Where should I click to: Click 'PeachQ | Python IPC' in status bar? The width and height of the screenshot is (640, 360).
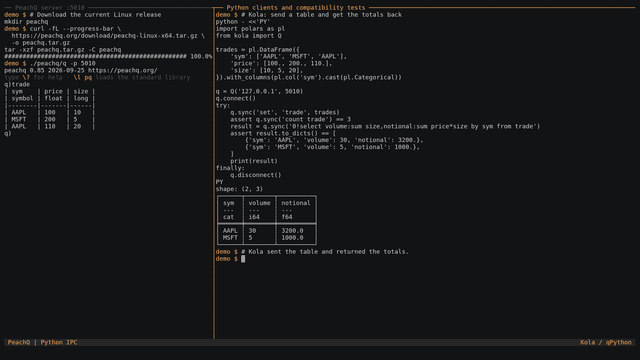click(42, 342)
